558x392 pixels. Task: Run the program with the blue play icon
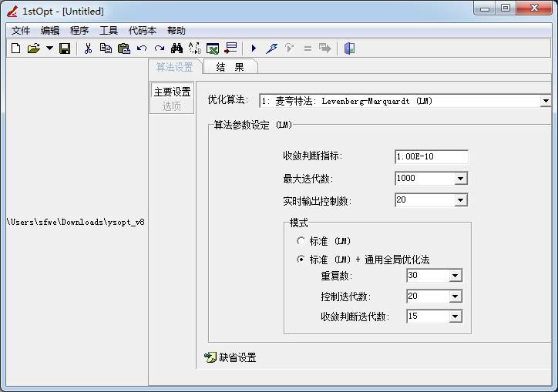click(x=254, y=48)
